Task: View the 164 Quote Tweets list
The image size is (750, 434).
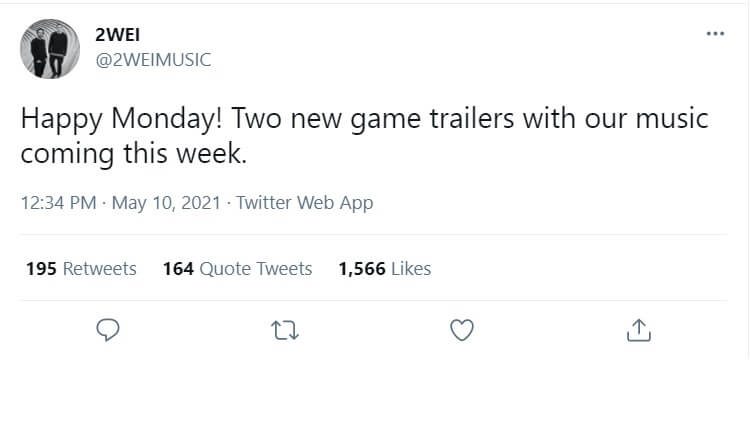Action: 237,268
